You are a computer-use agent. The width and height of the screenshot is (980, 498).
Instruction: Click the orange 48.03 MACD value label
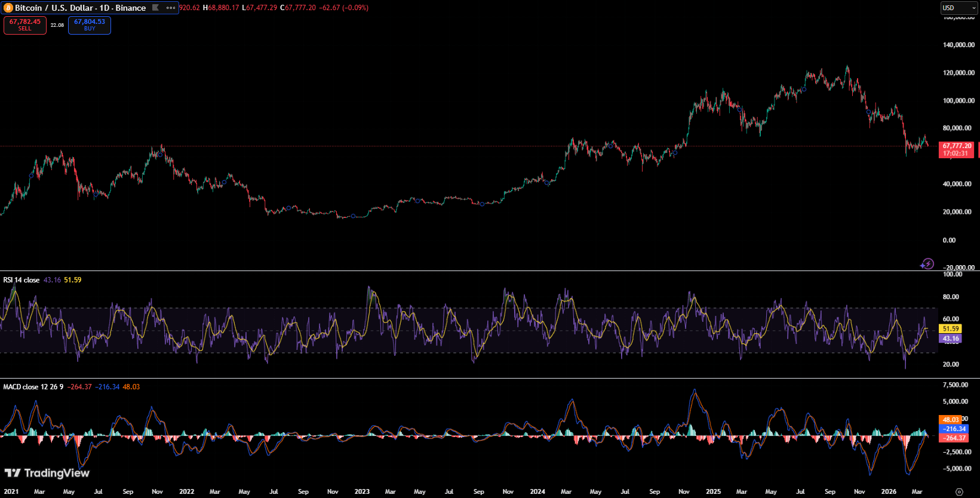(951, 420)
